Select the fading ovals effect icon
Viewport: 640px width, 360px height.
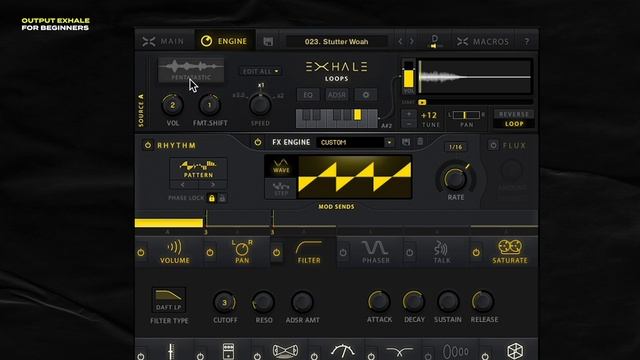pyautogui.click(x=456, y=351)
